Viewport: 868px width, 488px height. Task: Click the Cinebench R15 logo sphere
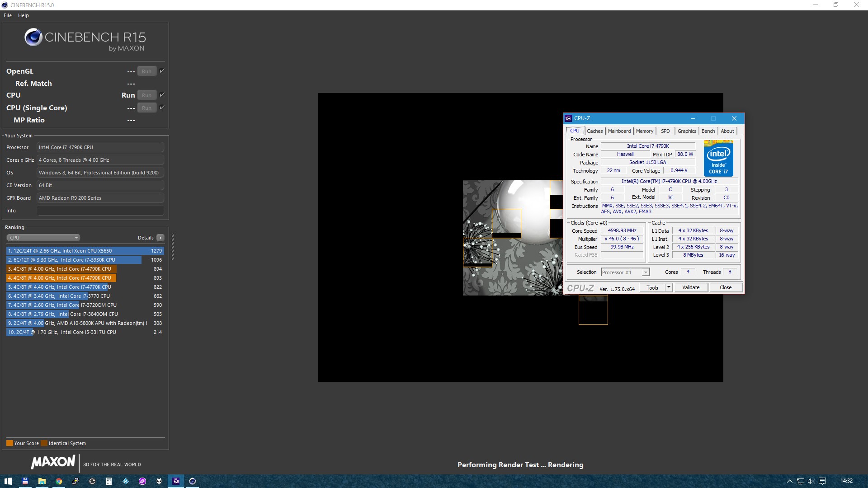coord(33,38)
